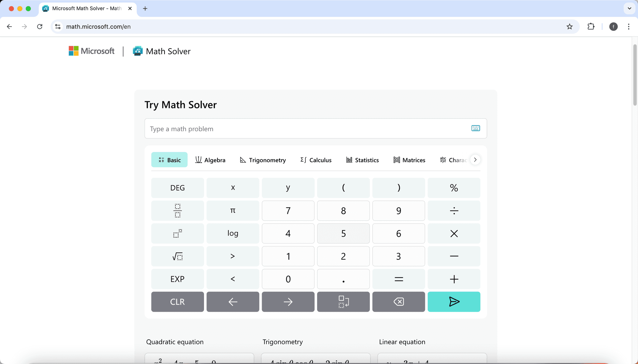
Task: Expand more keypad categories with the right chevron
Action: pos(475,160)
